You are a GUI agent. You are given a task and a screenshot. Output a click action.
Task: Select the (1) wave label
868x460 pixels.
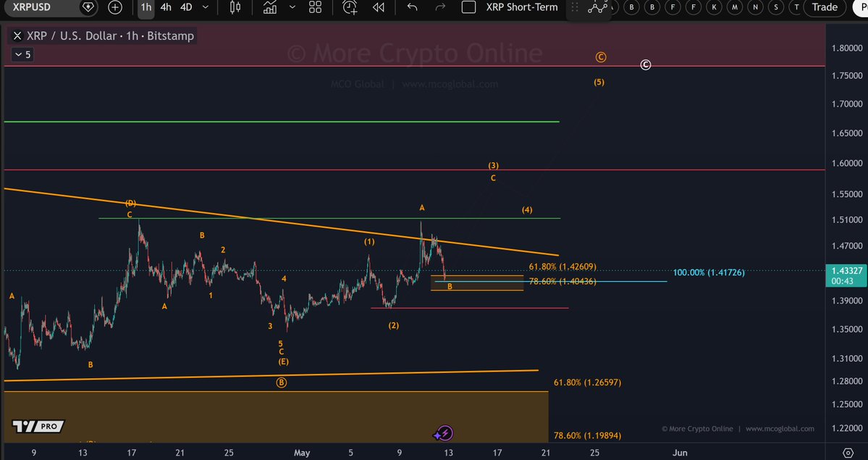coord(369,242)
